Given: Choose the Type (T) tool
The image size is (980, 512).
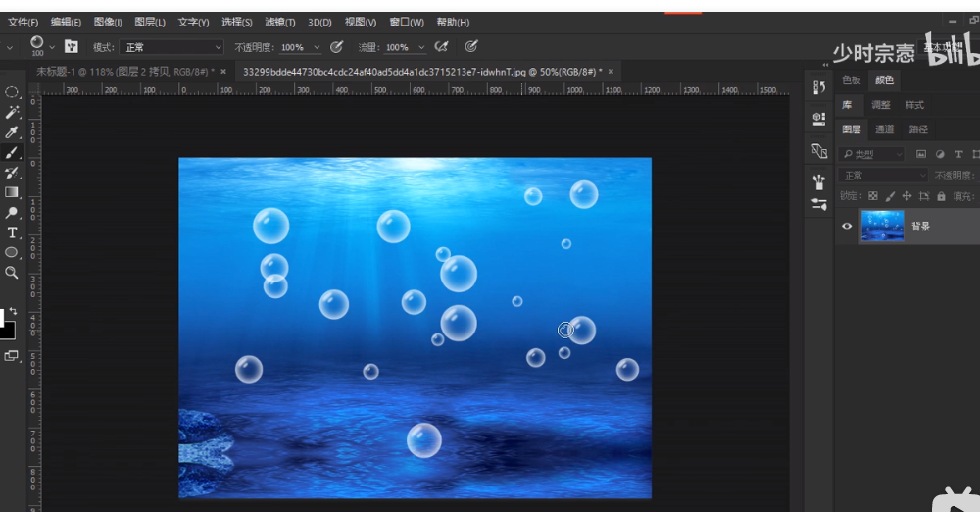Looking at the screenshot, I should click(x=13, y=232).
